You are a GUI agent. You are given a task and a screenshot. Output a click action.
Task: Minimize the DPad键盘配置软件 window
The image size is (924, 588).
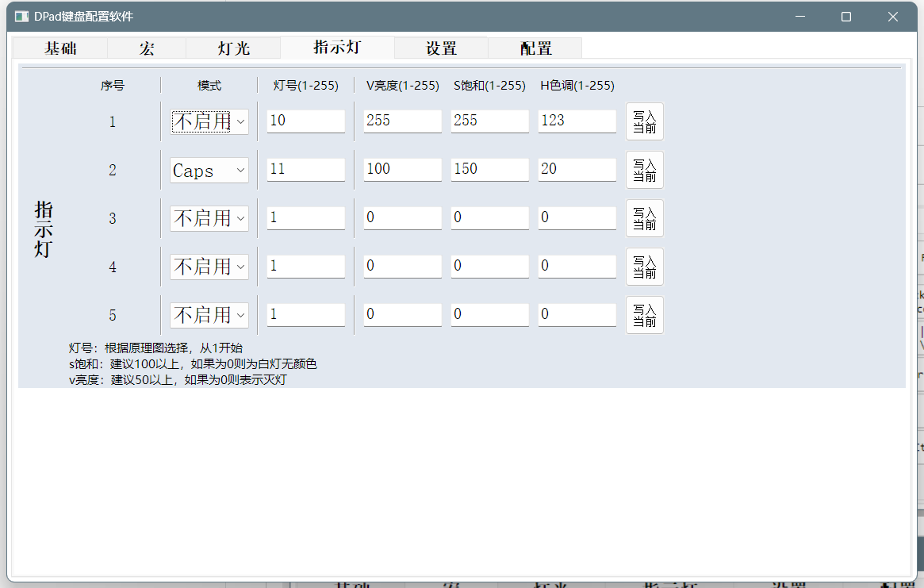[800, 17]
